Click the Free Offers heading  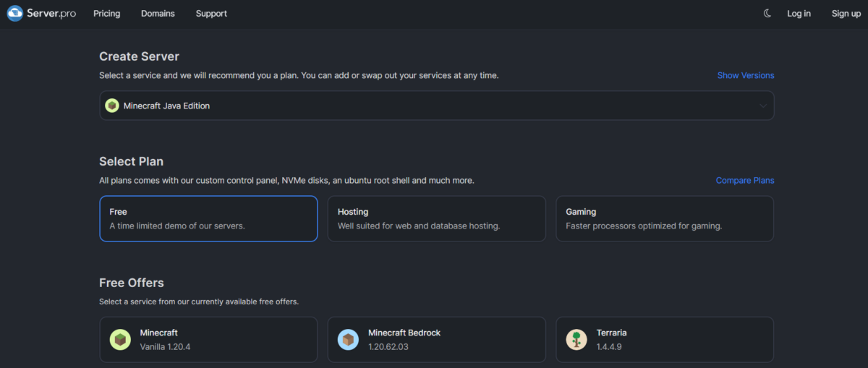tap(132, 283)
